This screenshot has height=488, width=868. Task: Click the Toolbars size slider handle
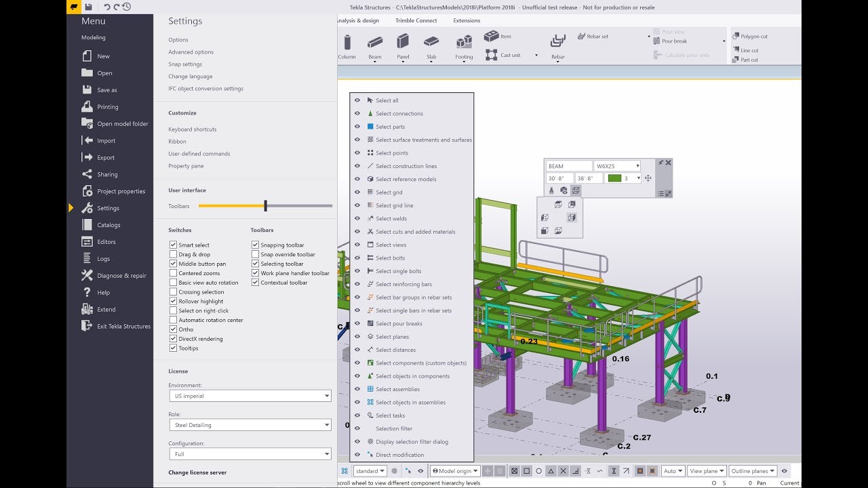tap(266, 205)
